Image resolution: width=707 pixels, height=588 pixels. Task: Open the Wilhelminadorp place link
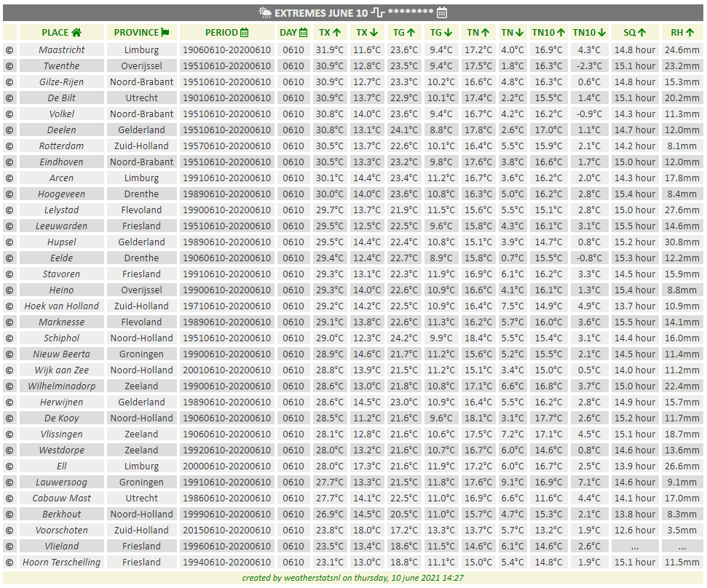62,386
